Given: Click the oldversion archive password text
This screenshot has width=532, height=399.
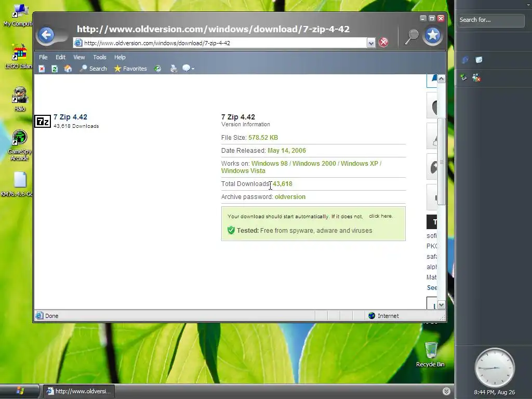Looking at the screenshot, I should pos(290,197).
